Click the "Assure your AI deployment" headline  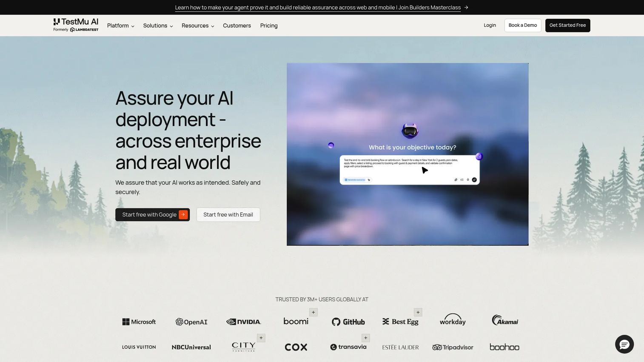188,130
